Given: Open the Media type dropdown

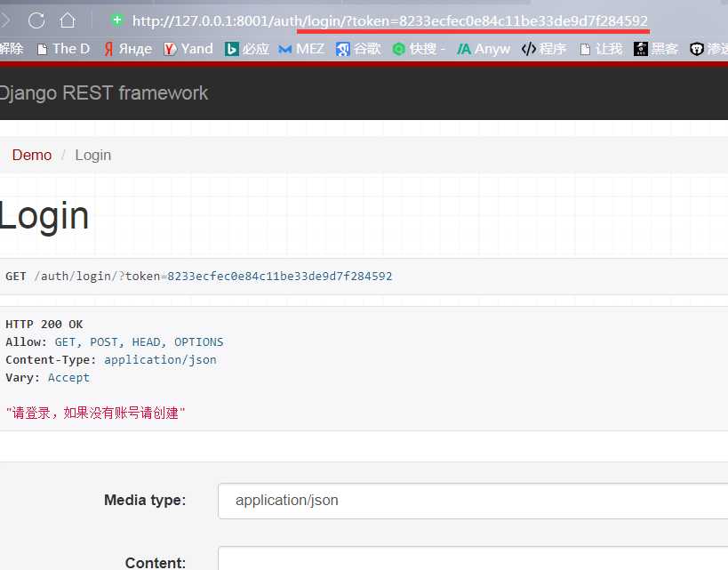Looking at the screenshot, I should 473,501.
